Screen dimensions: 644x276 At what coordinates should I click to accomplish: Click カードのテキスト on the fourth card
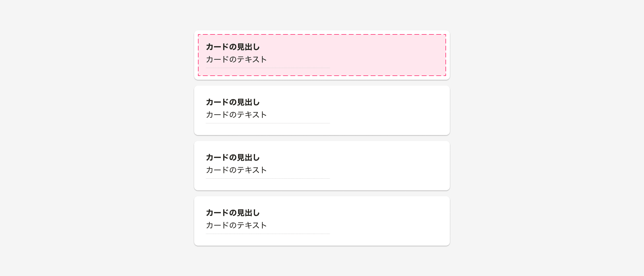click(236, 225)
